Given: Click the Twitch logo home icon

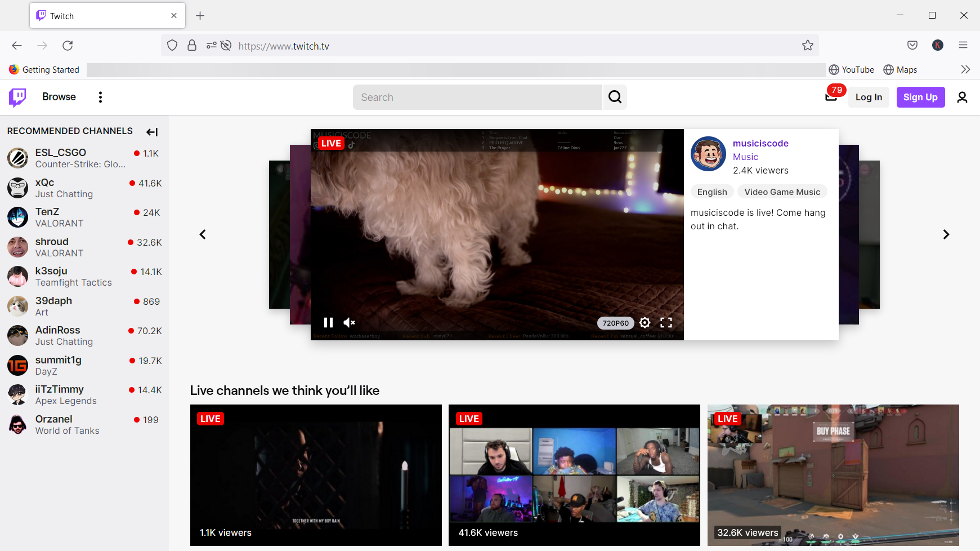Looking at the screenshot, I should pyautogui.click(x=17, y=97).
